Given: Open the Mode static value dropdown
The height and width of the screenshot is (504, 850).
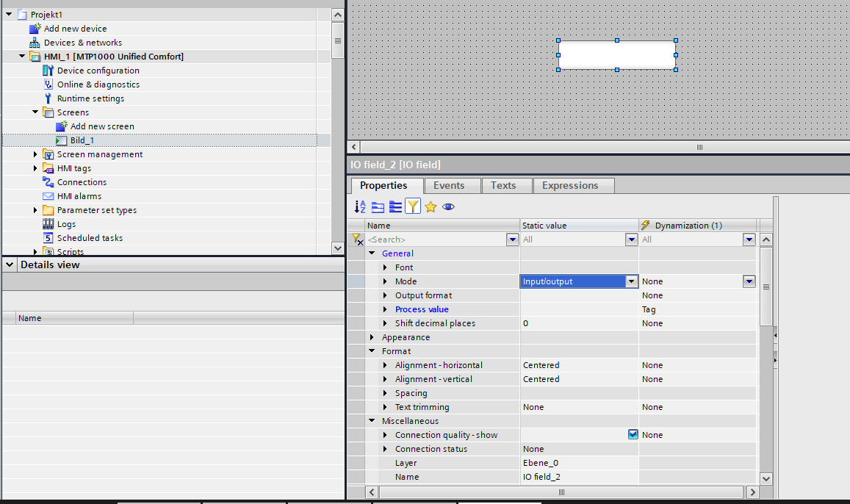Looking at the screenshot, I should pos(631,281).
